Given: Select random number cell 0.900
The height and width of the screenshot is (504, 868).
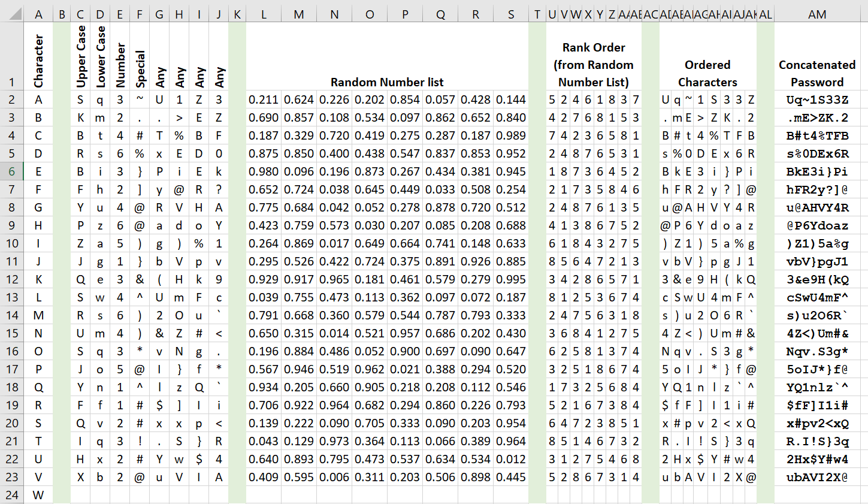Looking at the screenshot, I should pyautogui.click(x=405, y=351).
